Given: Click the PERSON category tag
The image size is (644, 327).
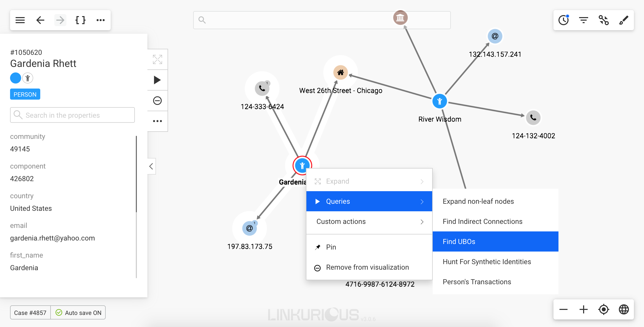Looking at the screenshot, I should 25,94.
